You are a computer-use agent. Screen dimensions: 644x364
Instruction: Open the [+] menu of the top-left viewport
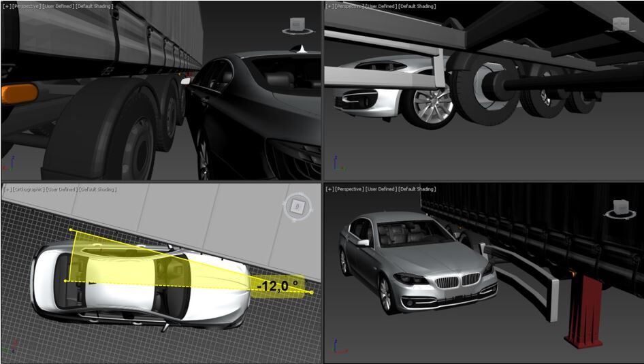[6, 6]
